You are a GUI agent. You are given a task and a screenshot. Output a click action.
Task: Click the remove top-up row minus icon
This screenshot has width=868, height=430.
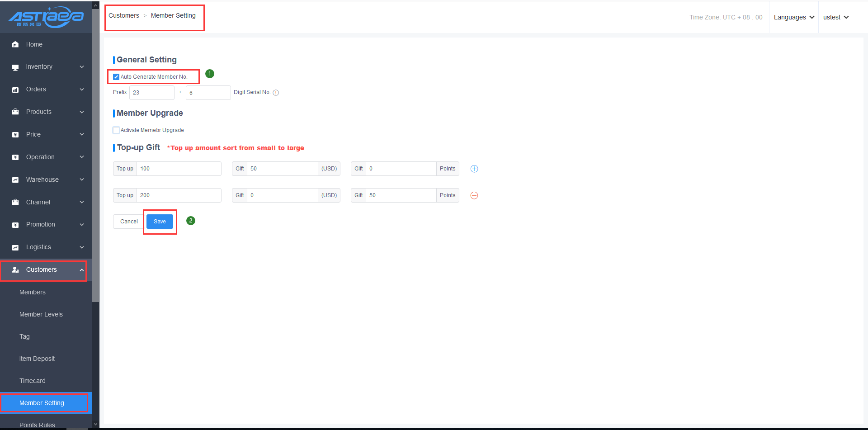474,195
